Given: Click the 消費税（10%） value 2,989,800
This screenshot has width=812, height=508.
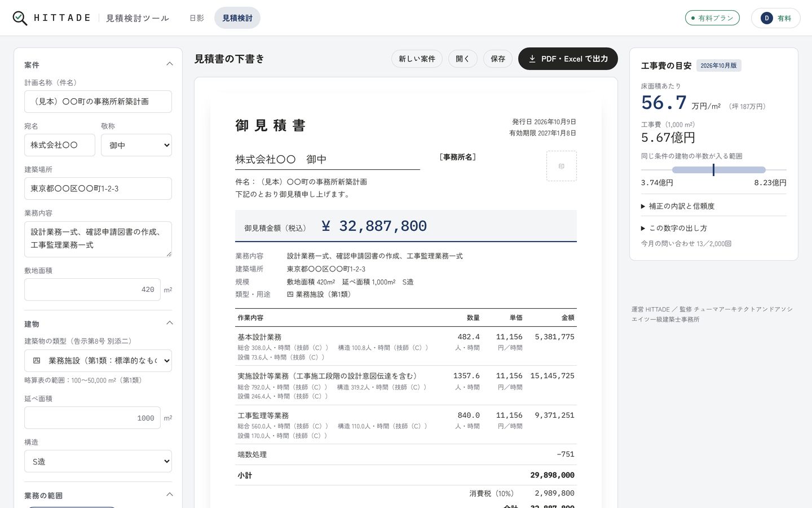Looking at the screenshot, I should (554, 493).
